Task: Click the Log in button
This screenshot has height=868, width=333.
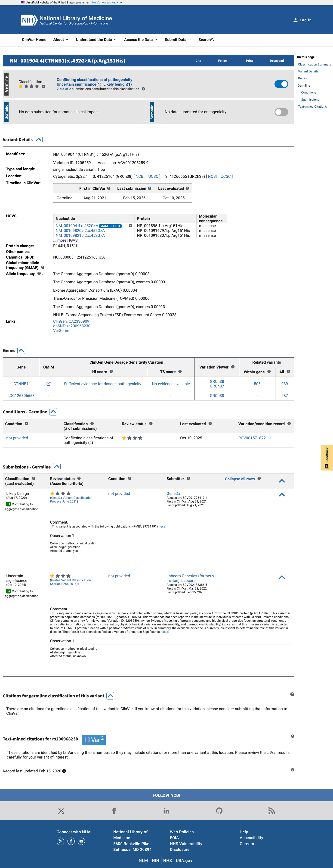Action: [x=302, y=20]
